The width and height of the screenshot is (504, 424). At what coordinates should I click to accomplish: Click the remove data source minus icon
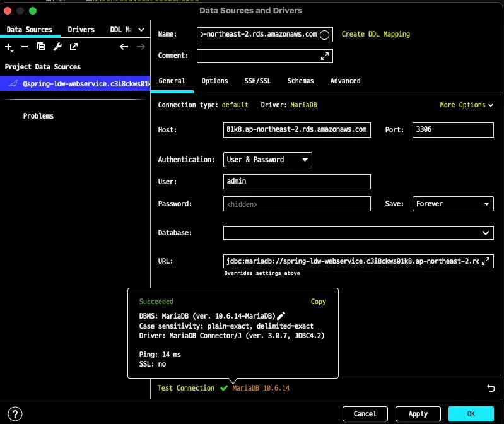[25, 47]
